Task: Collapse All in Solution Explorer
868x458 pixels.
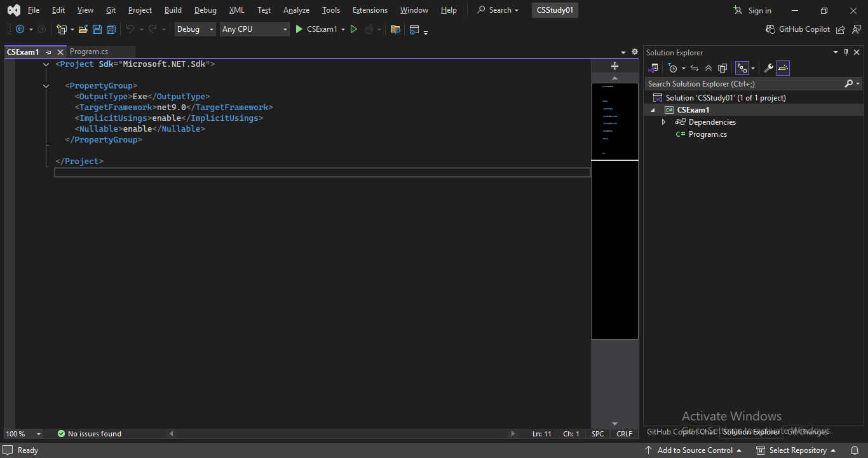Action: (709, 68)
